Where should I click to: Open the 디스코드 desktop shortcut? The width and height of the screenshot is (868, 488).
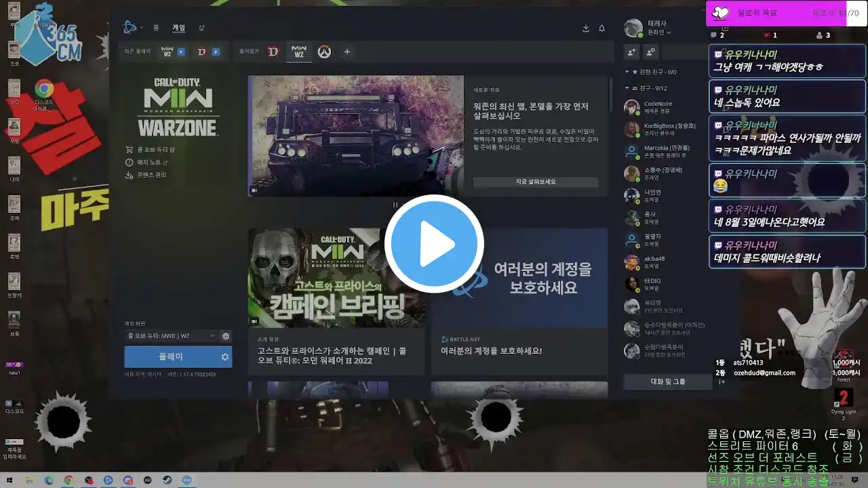(x=14, y=406)
